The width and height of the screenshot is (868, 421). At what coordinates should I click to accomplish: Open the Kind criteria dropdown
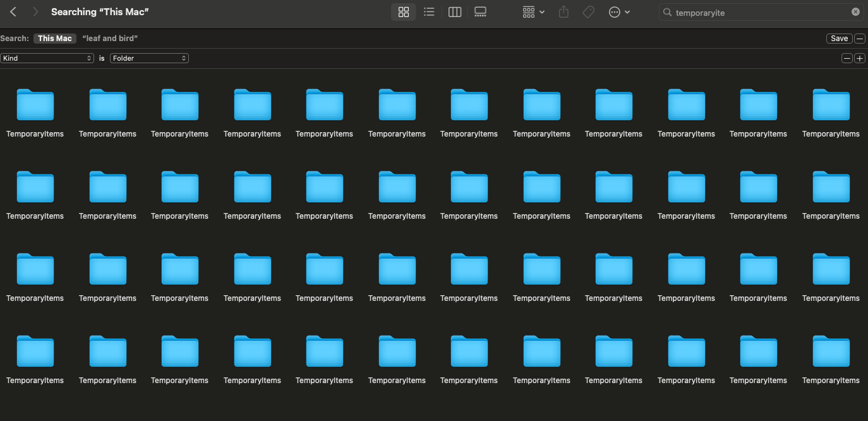[47, 58]
